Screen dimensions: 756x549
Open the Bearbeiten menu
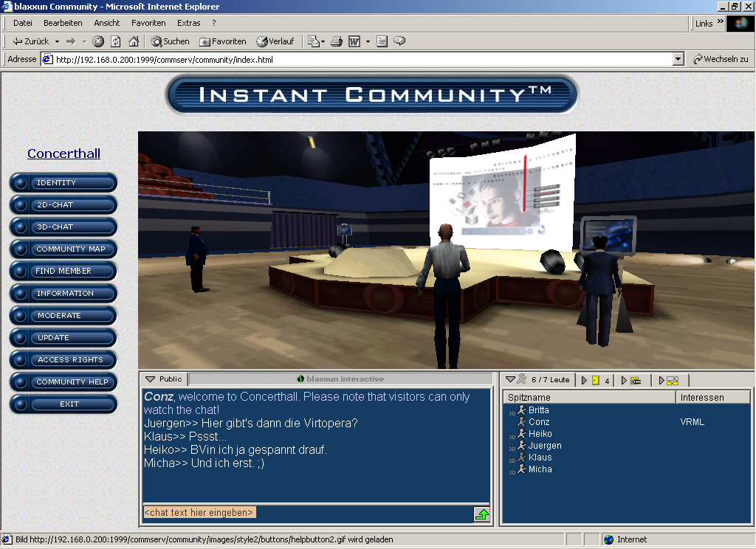[x=63, y=23]
